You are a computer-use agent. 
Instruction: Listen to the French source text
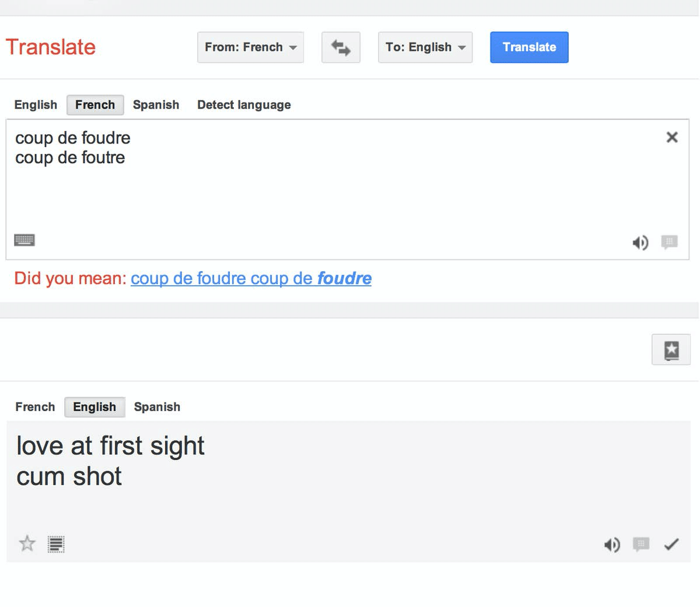pos(640,243)
